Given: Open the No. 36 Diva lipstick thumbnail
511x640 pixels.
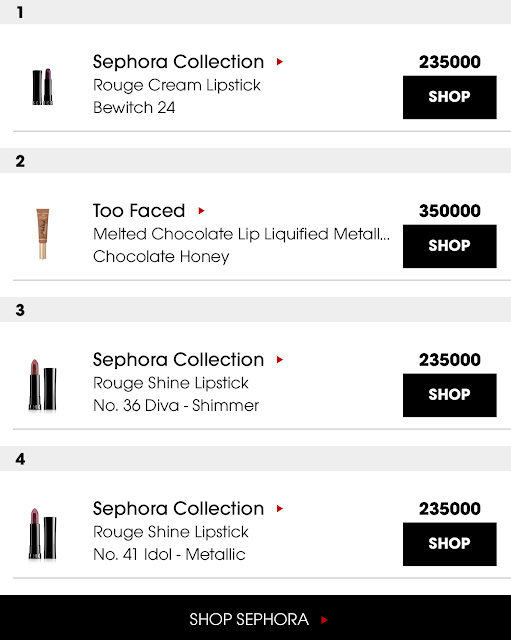Looking at the screenshot, I should pos(42,384).
